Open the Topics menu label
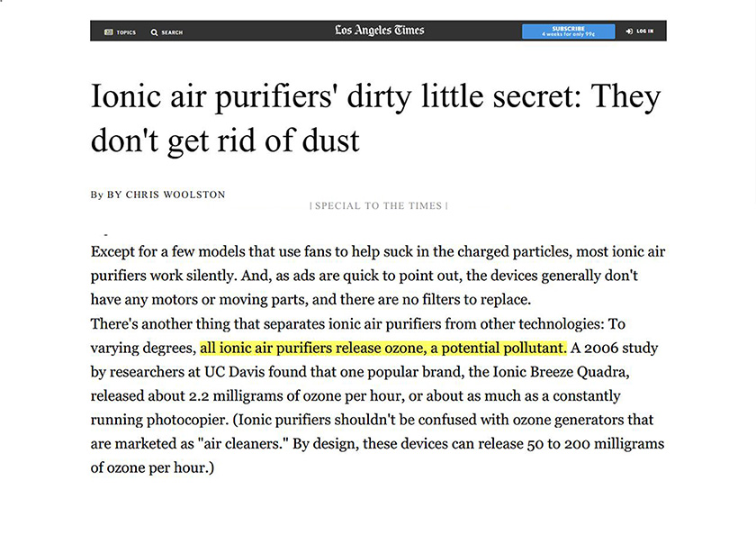The width and height of the screenshot is (756, 535). point(126,32)
